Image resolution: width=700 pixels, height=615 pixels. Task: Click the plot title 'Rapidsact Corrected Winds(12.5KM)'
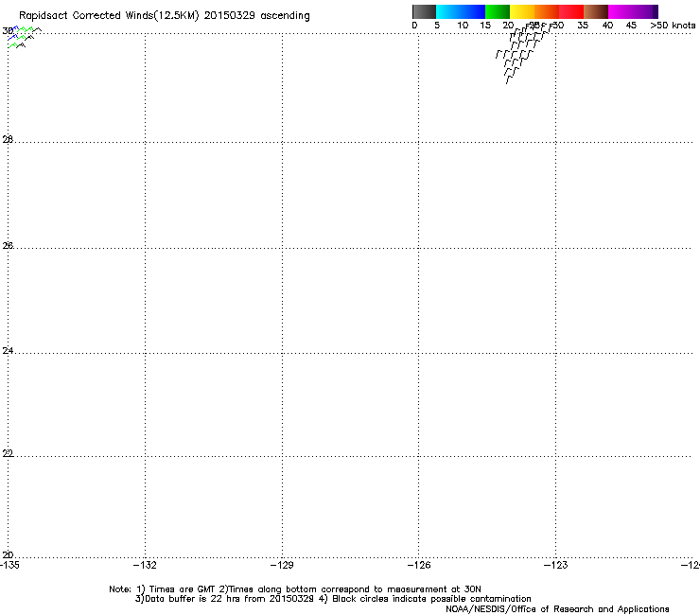click(x=109, y=16)
